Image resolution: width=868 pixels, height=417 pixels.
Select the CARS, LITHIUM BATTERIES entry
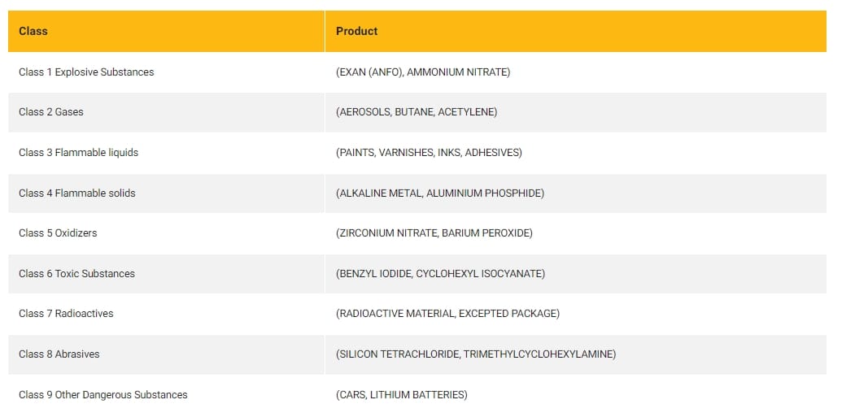click(401, 394)
